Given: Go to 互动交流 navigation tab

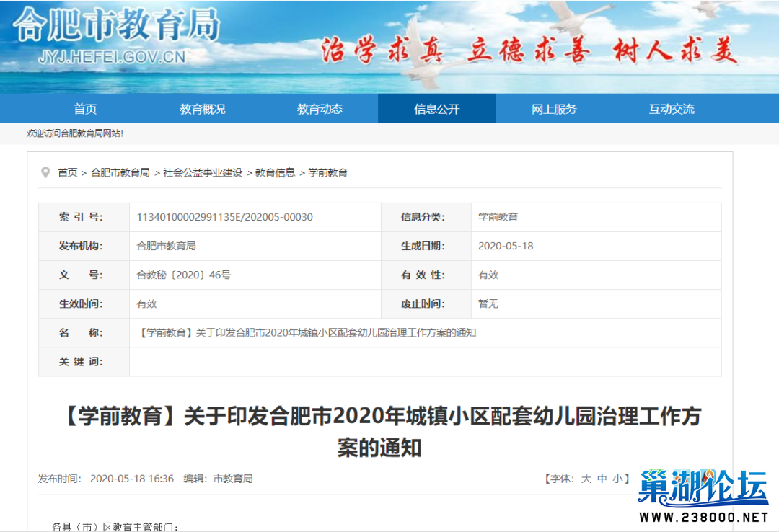Looking at the screenshot, I should tap(672, 109).
